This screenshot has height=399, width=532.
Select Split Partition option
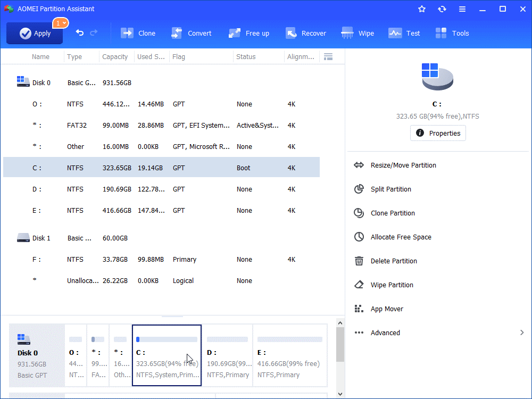390,189
